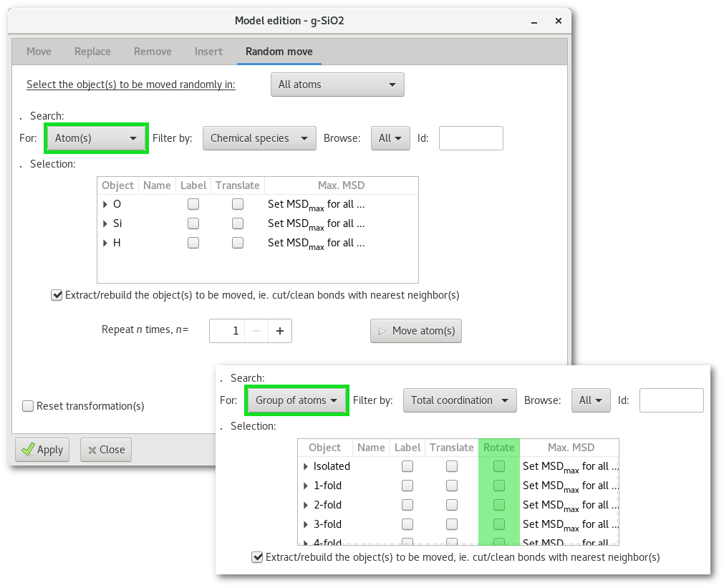The height and width of the screenshot is (588, 724).
Task: Click the Apply button
Action: pyautogui.click(x=43, y=450)
